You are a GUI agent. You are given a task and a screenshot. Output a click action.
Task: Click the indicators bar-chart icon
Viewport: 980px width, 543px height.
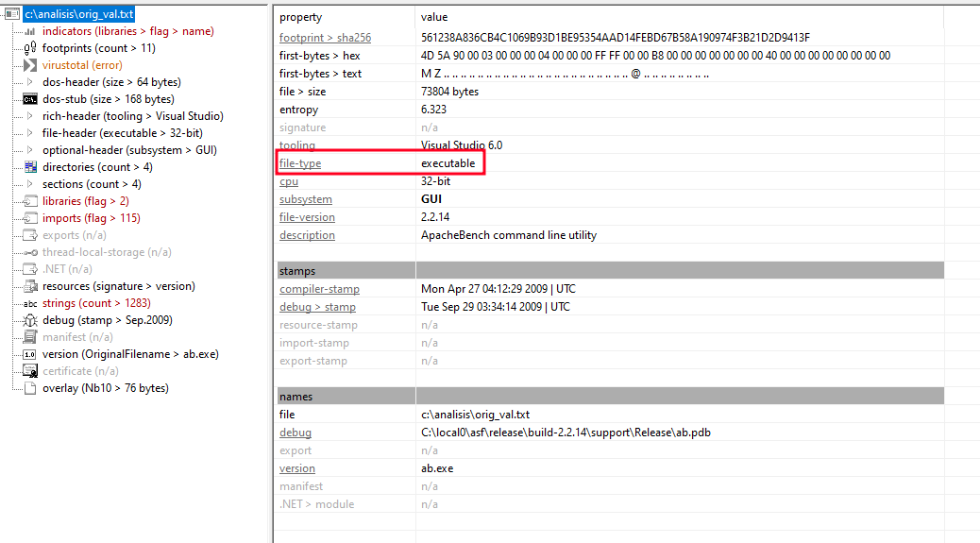(x=29, y=31)
